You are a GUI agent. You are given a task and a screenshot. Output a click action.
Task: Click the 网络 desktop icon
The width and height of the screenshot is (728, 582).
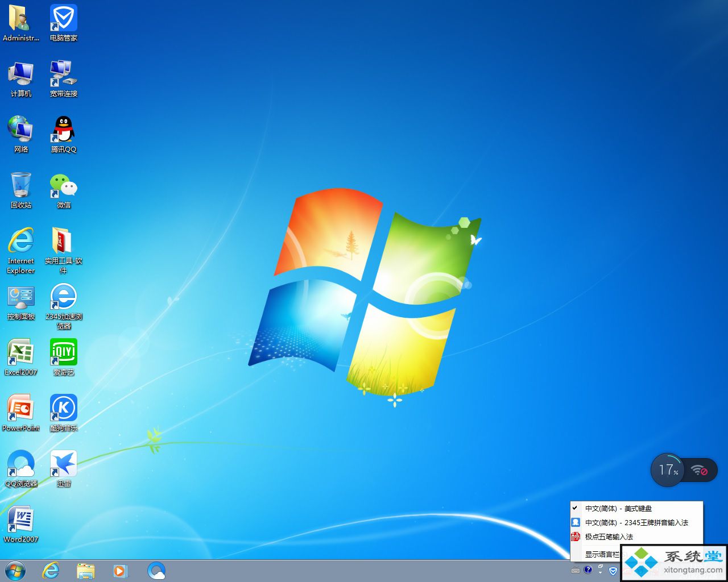(x=21, y=135)
